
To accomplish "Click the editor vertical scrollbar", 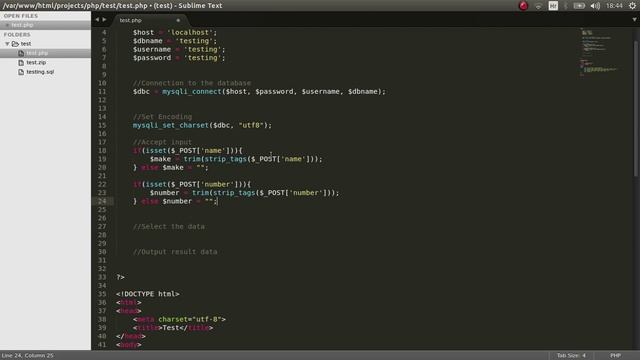I will coord(636,109).
